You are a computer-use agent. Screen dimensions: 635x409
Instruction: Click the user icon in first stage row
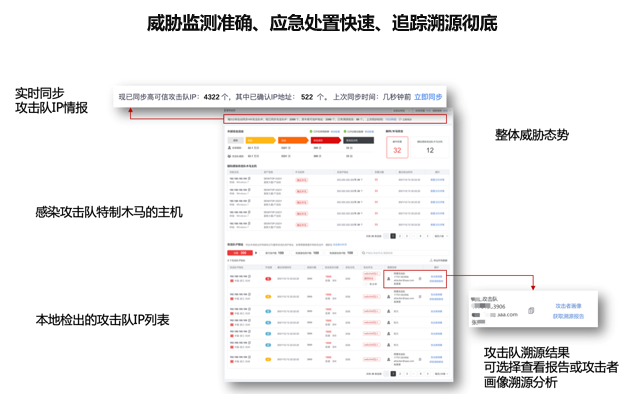click(232, 148)
